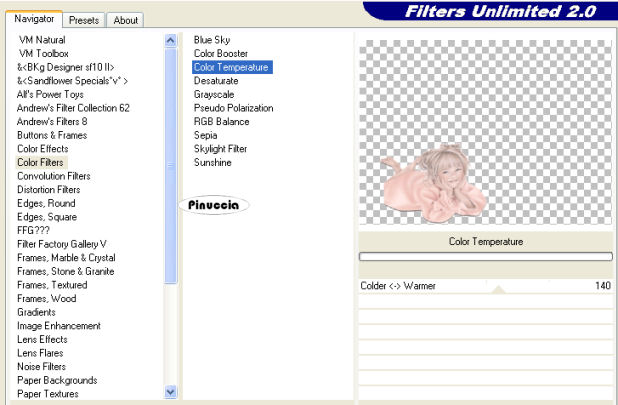Choose the Skylight Filter entry

pos(220,149)
